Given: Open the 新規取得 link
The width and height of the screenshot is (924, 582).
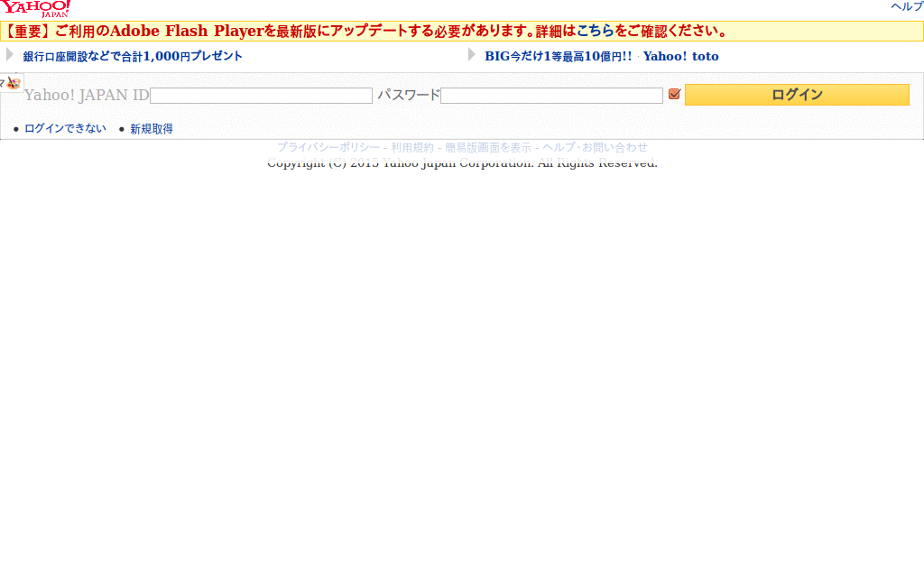Looking at the screenshot, I should pyautogui.click(x=152, y=129).
